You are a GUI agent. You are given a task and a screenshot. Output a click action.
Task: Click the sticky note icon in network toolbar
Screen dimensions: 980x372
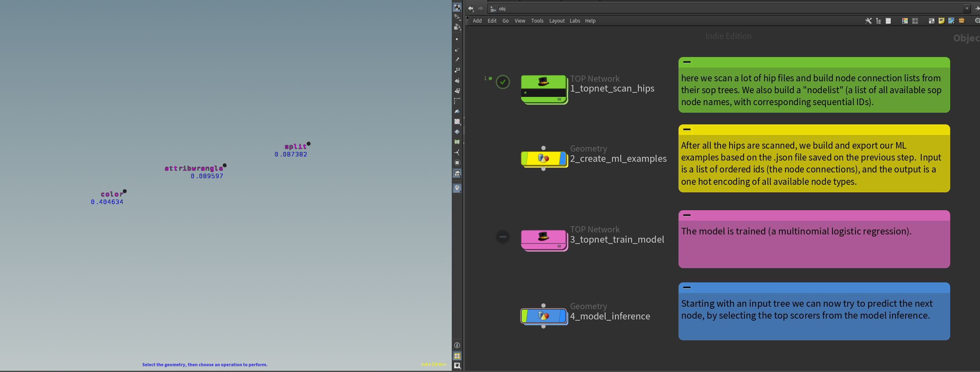point(941,21)
